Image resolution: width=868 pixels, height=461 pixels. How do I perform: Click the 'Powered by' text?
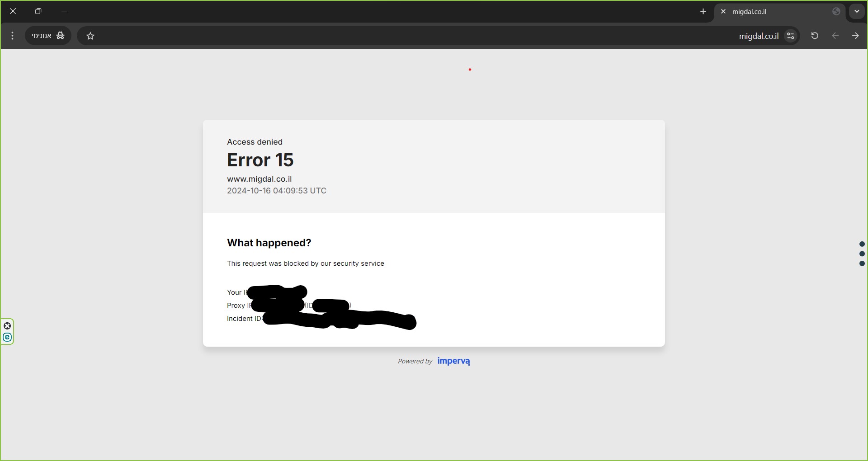(x=415, y=361)
